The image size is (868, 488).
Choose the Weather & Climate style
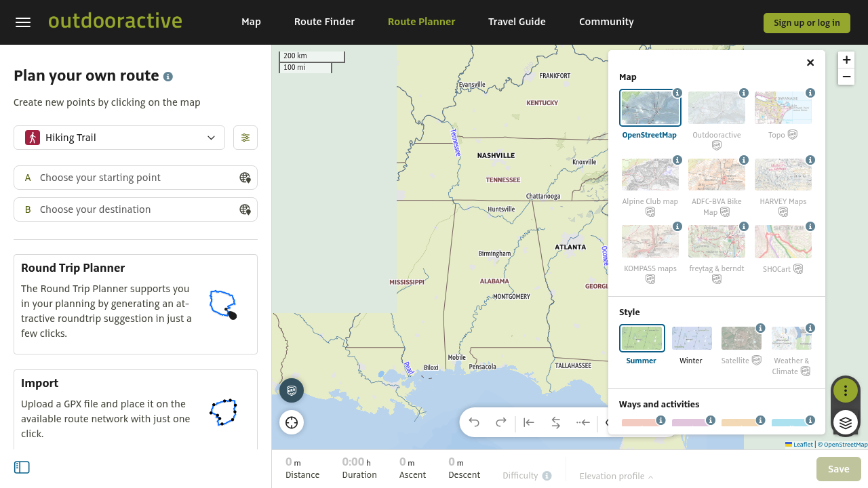pyautogui.click(x=791, y=338)
